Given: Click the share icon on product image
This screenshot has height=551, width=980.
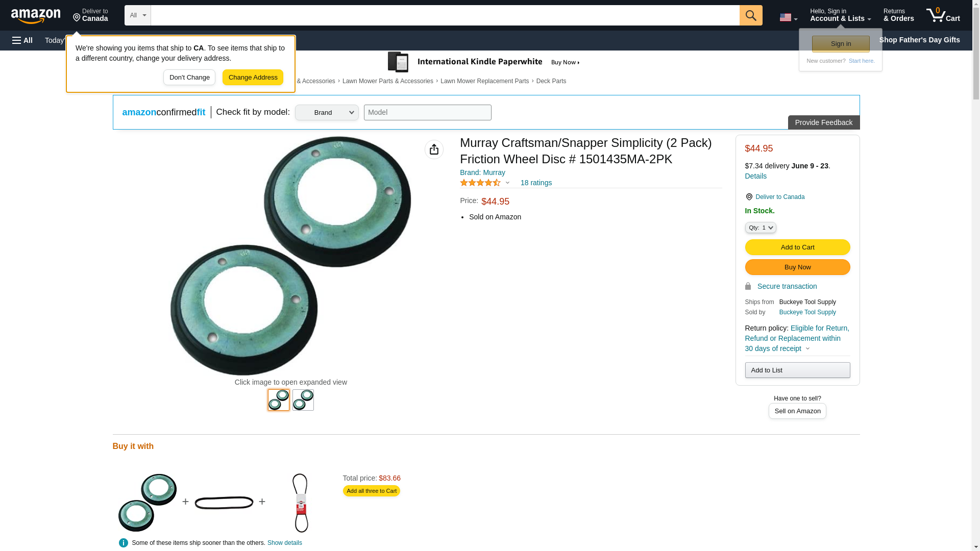Looking at the screenshot, I should [434, 149].
